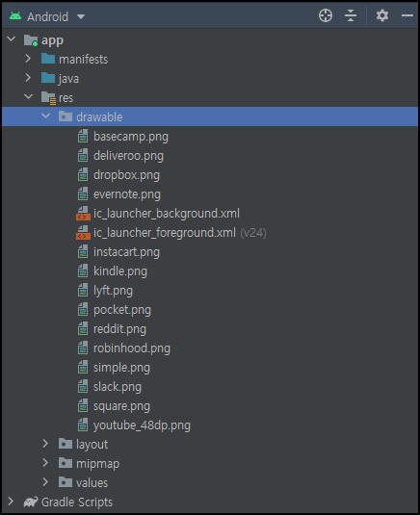The image size is (420, 515).
Task: Select kindle.png in the tree
Action: click(120, 271)
